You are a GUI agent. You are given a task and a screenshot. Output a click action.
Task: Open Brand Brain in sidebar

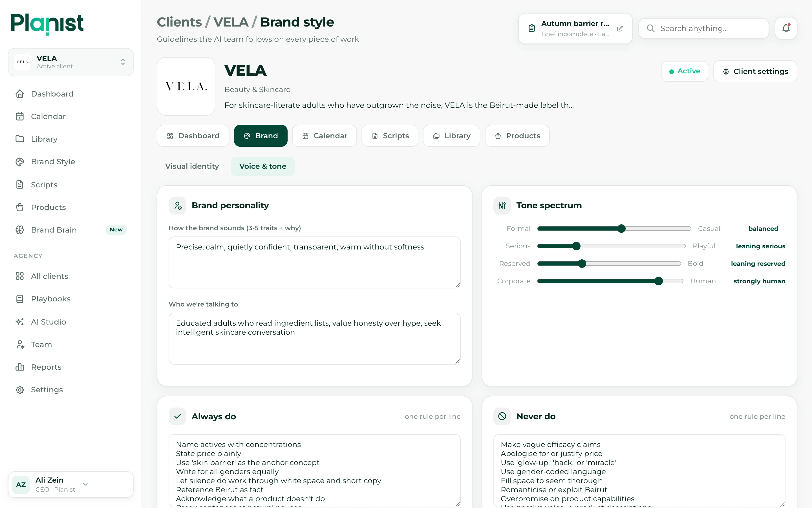(x=71, y=230)
